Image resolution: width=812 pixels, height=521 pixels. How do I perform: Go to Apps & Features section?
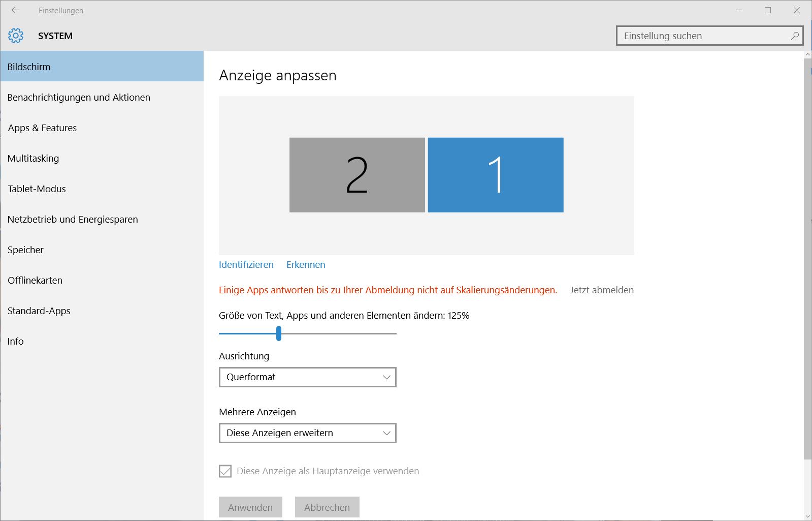(42, 128)
